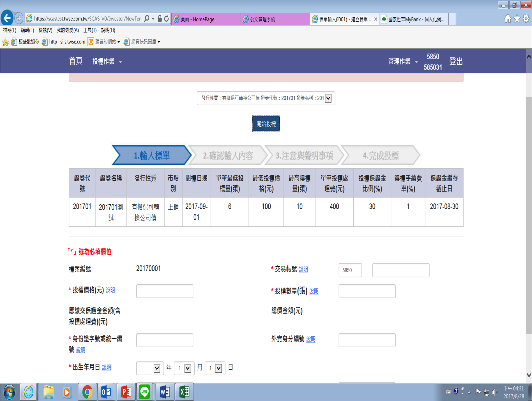Screen dimensions: 532x401
Task: Click the page vertical scrollbar down arrow
Action: pyautogui.click(x=529, y=375)
